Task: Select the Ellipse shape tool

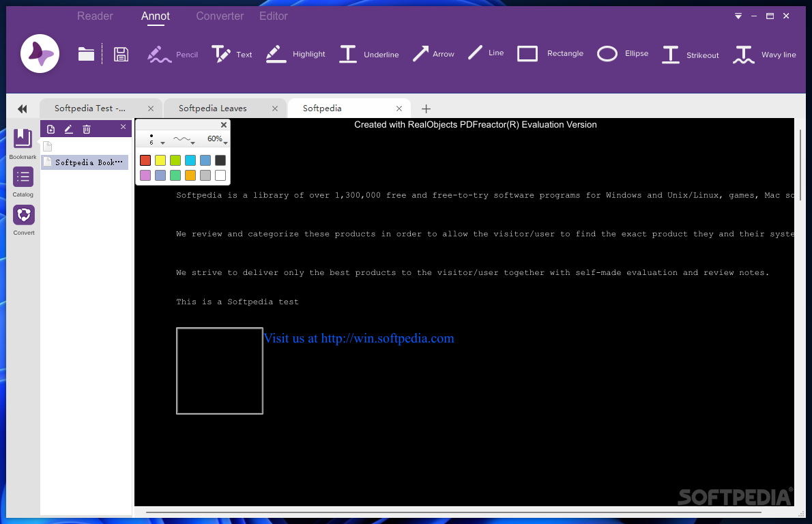Action: (622, 53)
